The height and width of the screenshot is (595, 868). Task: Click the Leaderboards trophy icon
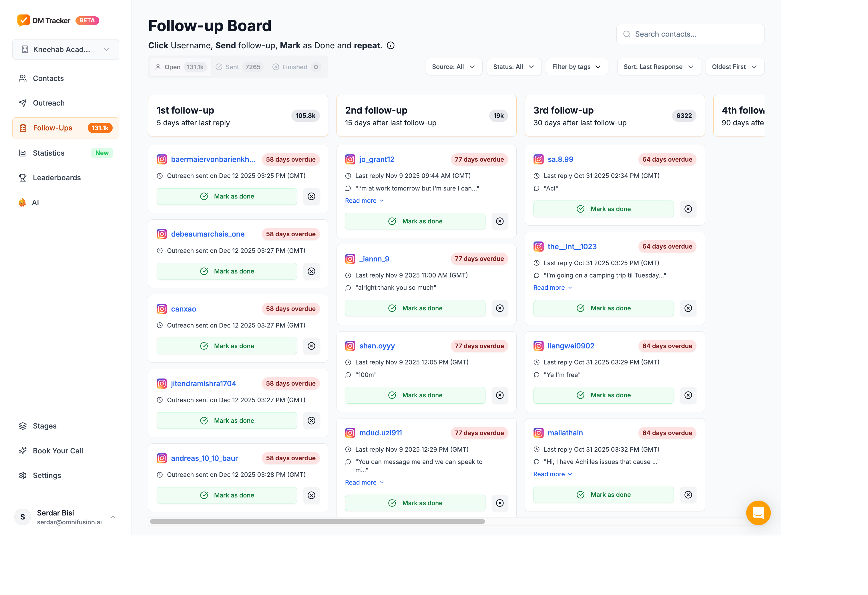[23, 178]
